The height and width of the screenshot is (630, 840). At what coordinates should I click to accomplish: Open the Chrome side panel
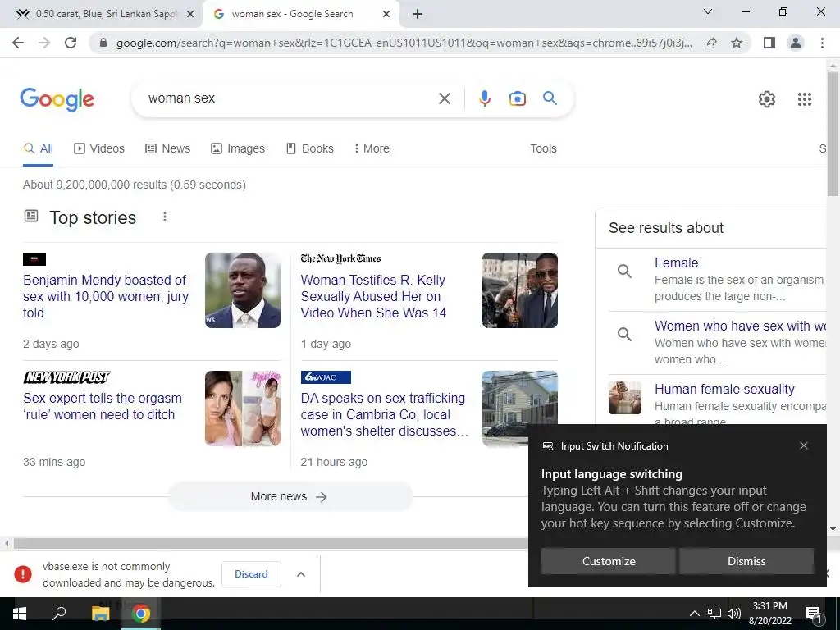coord(769,43)
